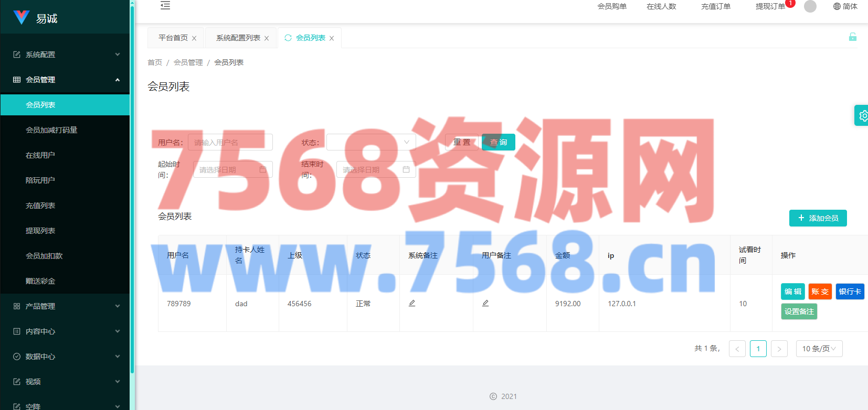The height and width of the screenshot is (410, 868).
Task: Collapse the sidebar using the menu fold icon
Action: [x=165, y=6]
